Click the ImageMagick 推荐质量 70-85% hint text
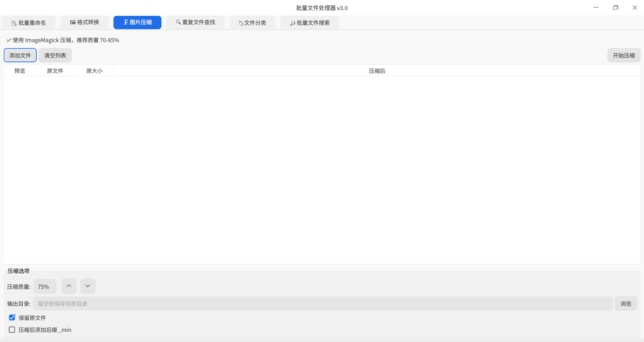 pyautogui.click(x=63, y=40)
